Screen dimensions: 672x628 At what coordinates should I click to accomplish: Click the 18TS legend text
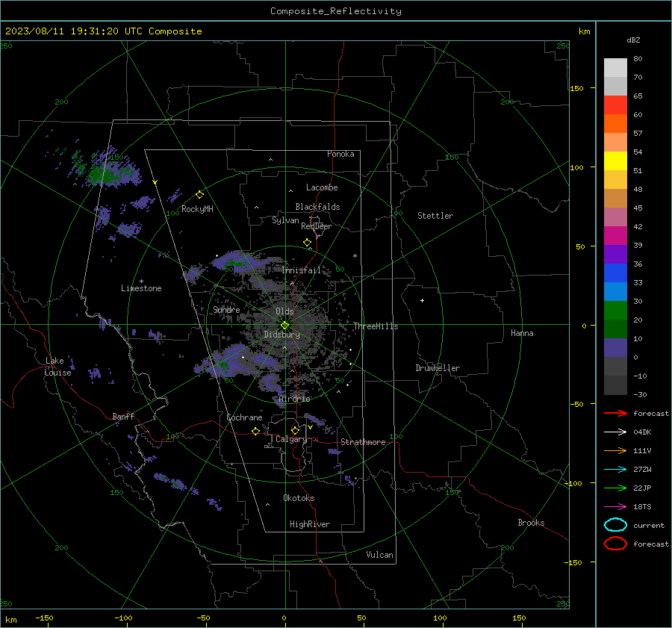click(x=642, y=507)
